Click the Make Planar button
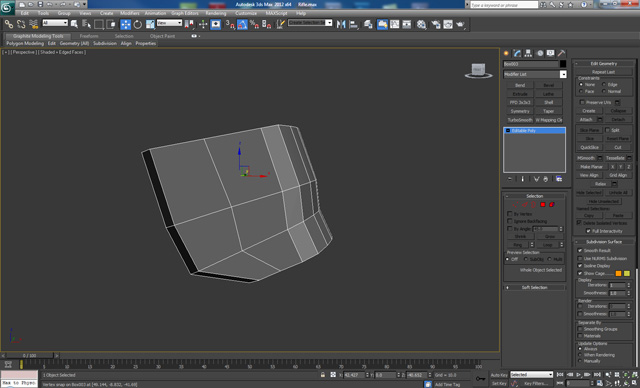Image resolution: width=640 pixels, height=388 pixels. 591,166
